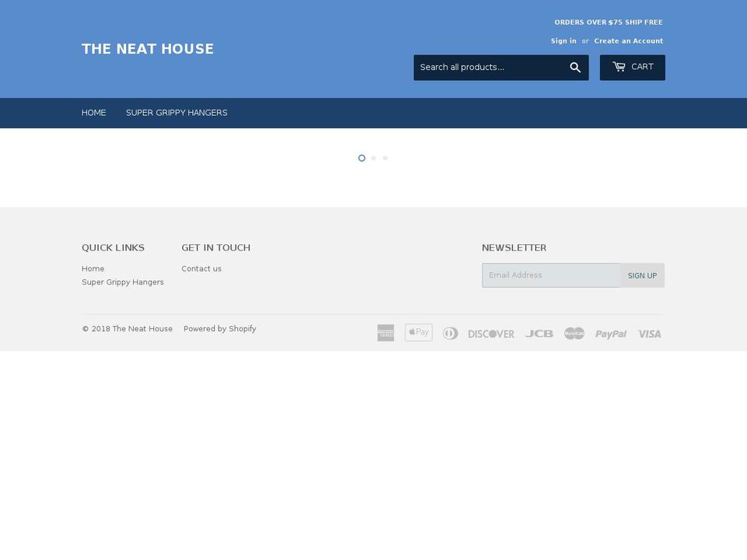This screenshot has width=747, height=560.
Task: Open the Home navigation menu item
Action: tap(94, 113)
